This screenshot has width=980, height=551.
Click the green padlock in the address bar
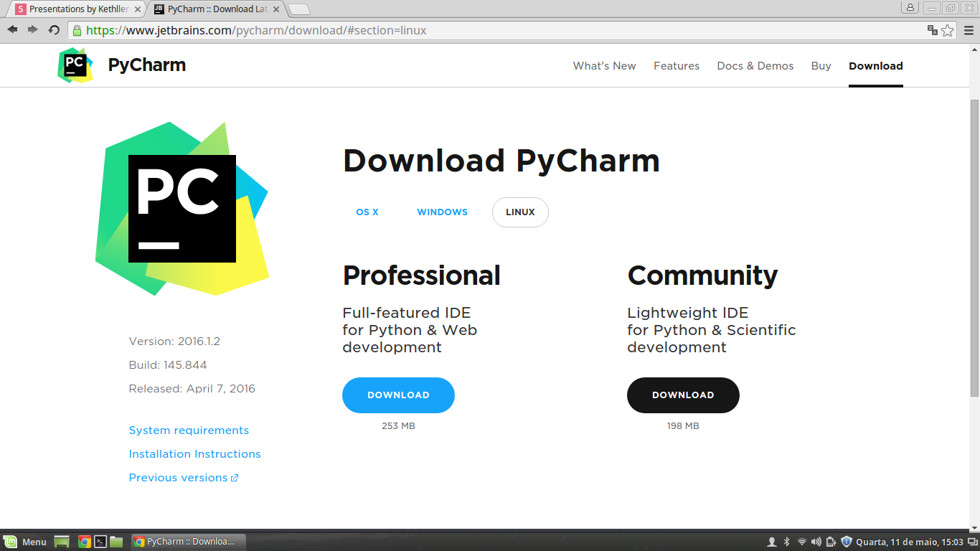coord(77,30)
